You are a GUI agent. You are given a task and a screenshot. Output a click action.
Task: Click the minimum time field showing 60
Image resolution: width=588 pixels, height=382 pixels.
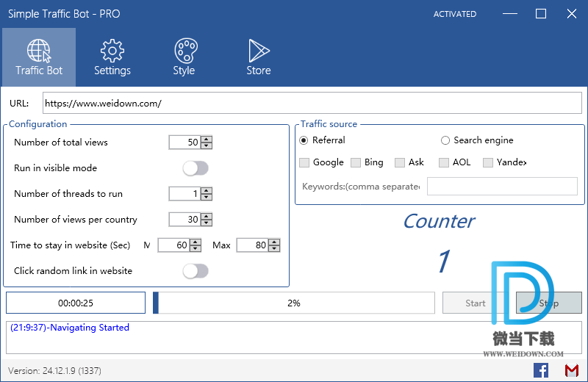click(174, 245)
